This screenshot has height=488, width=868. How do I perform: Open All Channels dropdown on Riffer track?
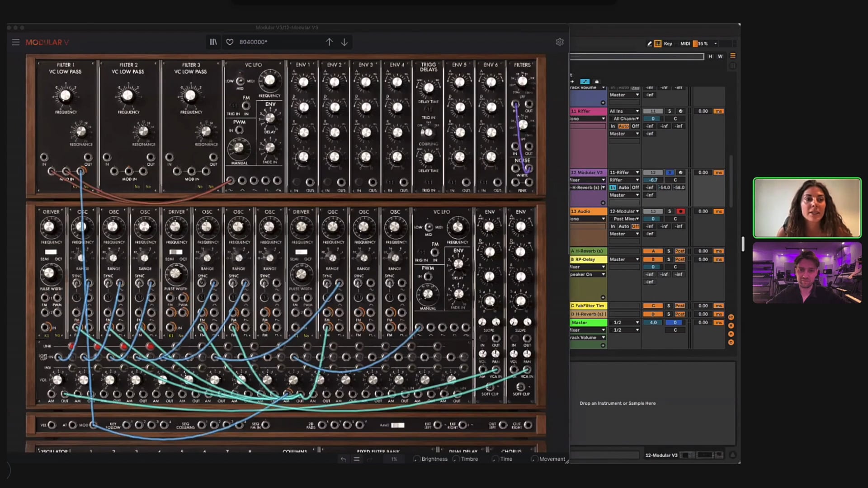(x=624, y=119)
